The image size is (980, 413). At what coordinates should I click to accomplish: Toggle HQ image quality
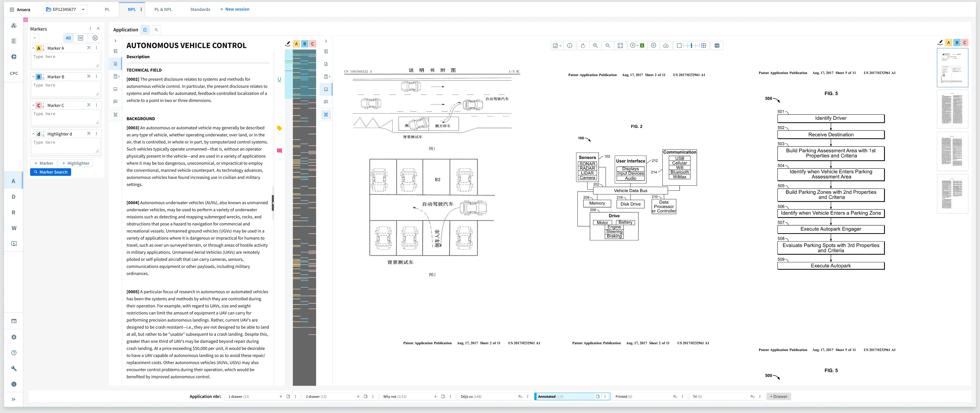[717, 46]
